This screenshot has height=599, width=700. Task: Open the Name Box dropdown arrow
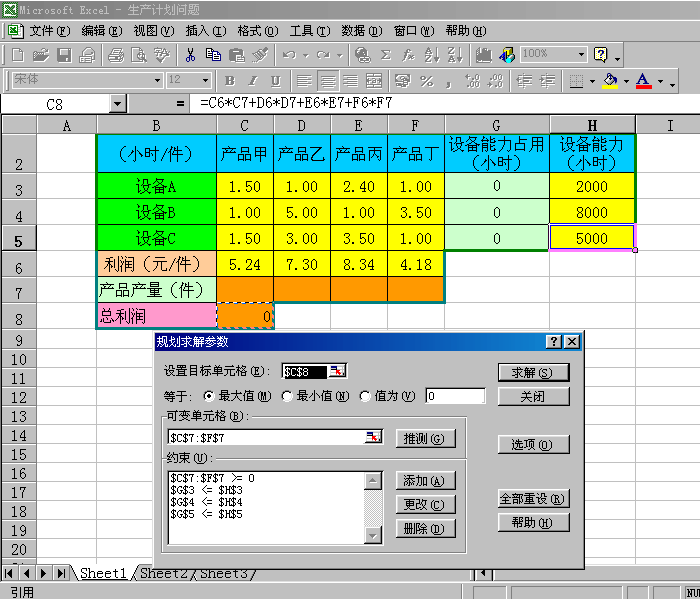point(117,104)
